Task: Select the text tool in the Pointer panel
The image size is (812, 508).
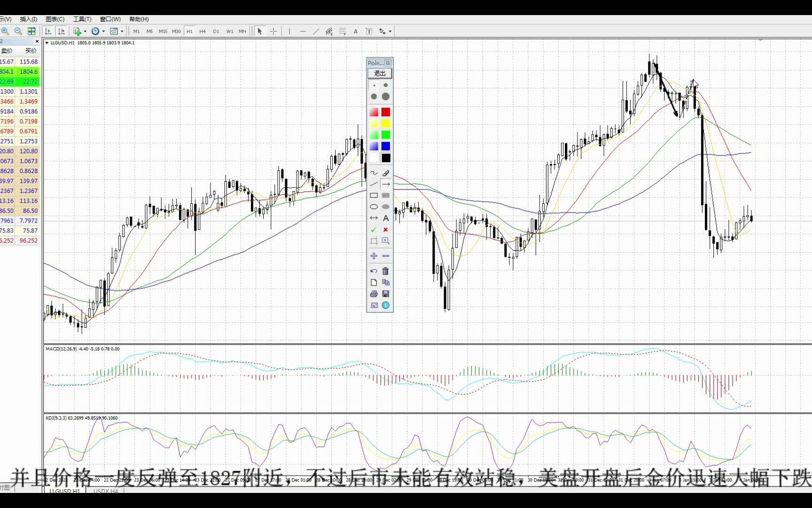Action: tap(385, 218)
